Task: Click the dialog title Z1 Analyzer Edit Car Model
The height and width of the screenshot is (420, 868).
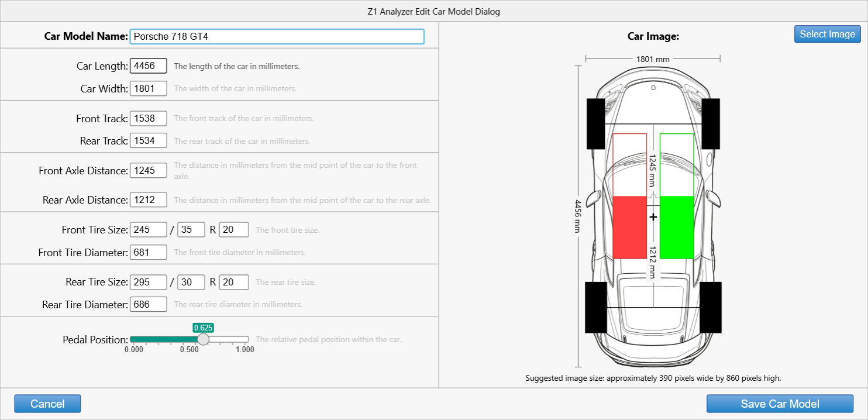Action: (433, 11)
